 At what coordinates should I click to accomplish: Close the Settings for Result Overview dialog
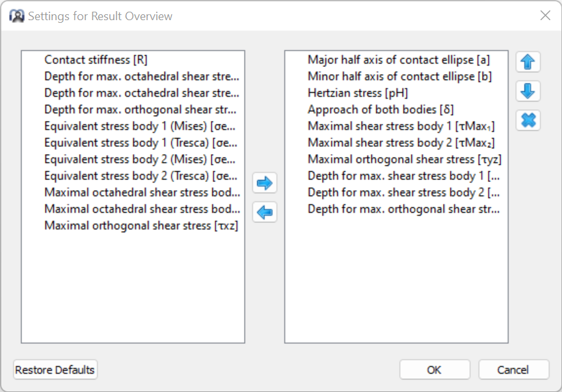(545, 16)
